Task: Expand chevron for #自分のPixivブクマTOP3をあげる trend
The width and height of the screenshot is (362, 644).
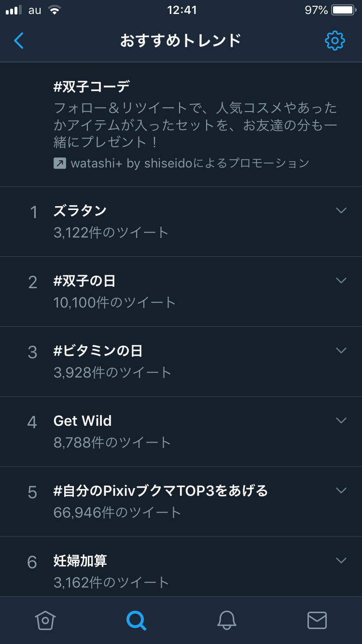Action: coord(341,490)
